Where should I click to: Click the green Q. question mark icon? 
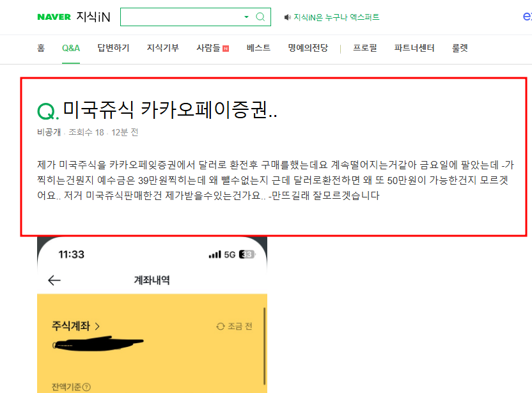coord(48,111)
